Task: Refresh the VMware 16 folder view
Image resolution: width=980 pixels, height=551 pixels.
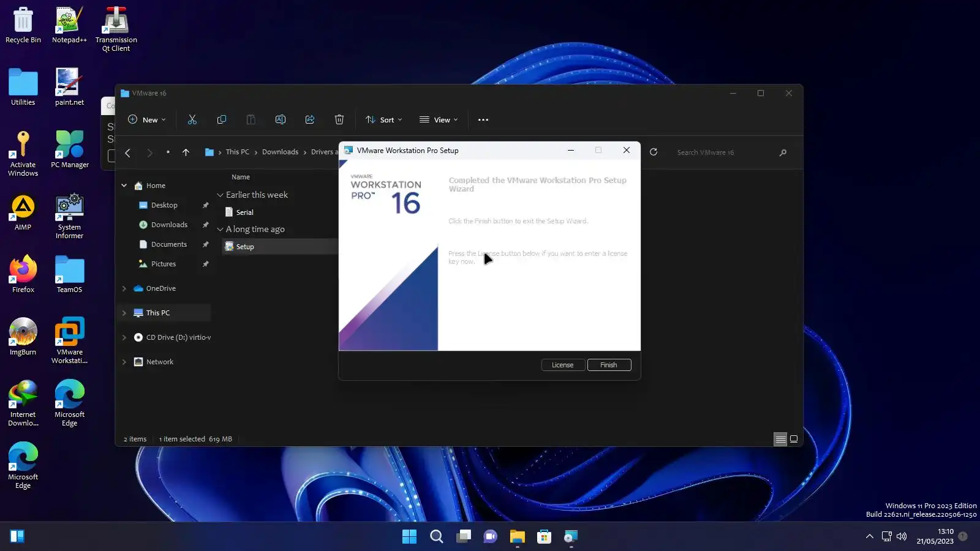Action: (x=654, y=152)
